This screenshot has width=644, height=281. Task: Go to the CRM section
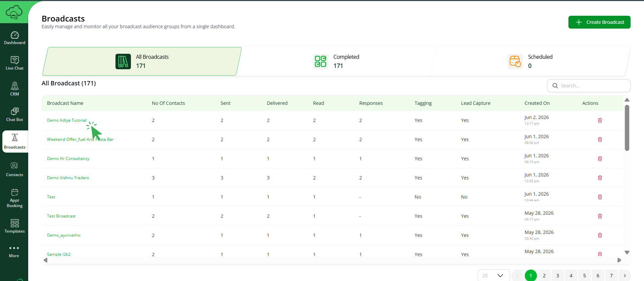coord(14,89)
